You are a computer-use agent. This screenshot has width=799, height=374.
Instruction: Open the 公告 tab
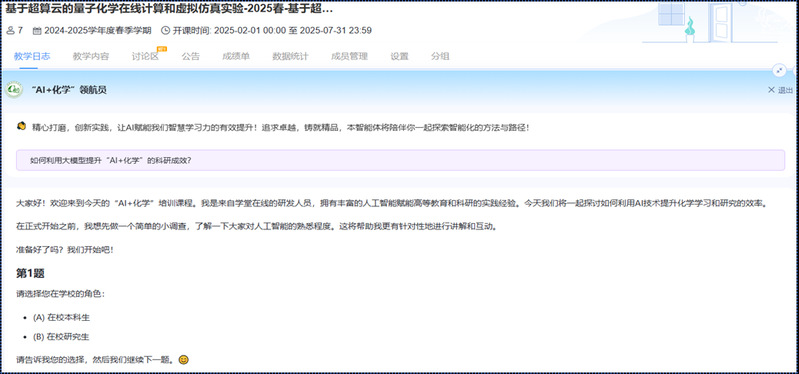(x=191, y=57)
